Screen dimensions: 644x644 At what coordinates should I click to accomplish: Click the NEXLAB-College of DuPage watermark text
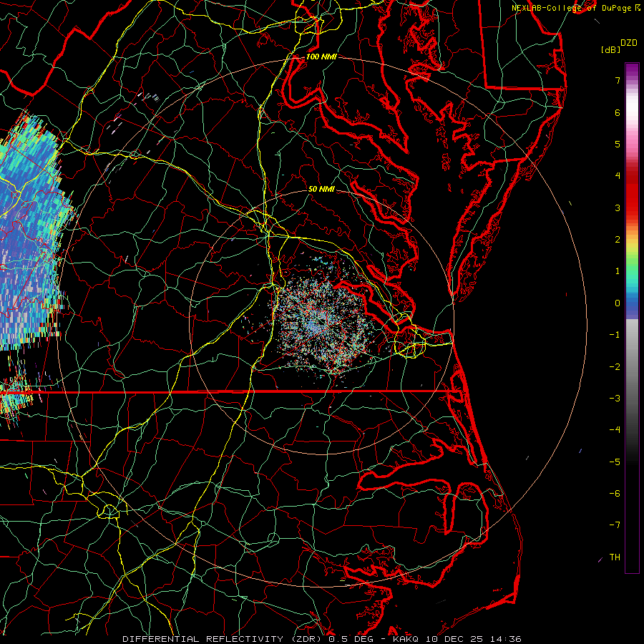pos(573,8)
